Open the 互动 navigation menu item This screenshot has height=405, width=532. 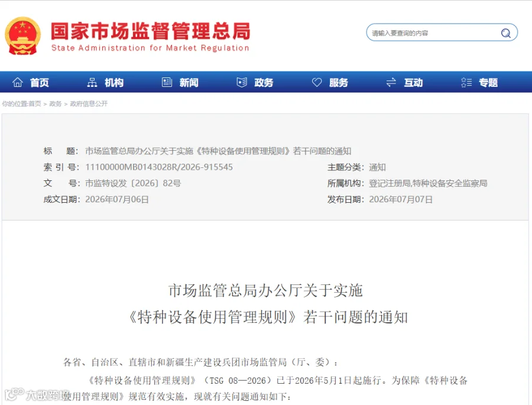click(x=413, y=83)
